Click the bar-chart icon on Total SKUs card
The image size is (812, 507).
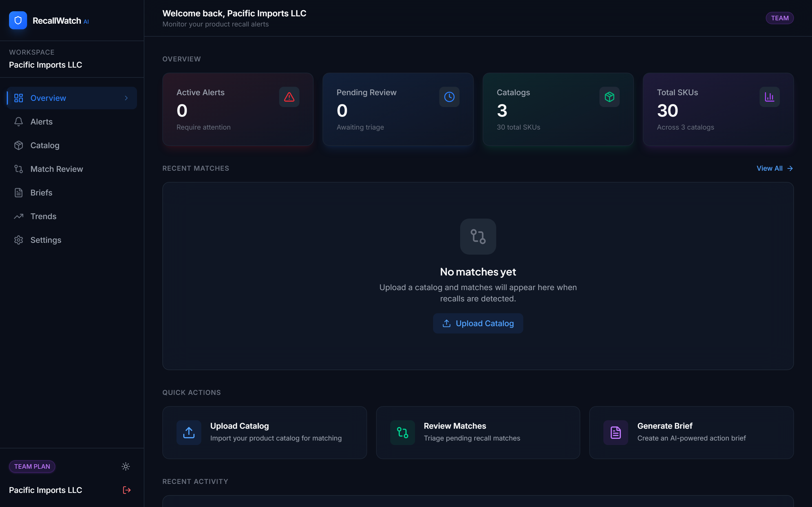click(x=769, y=97)
